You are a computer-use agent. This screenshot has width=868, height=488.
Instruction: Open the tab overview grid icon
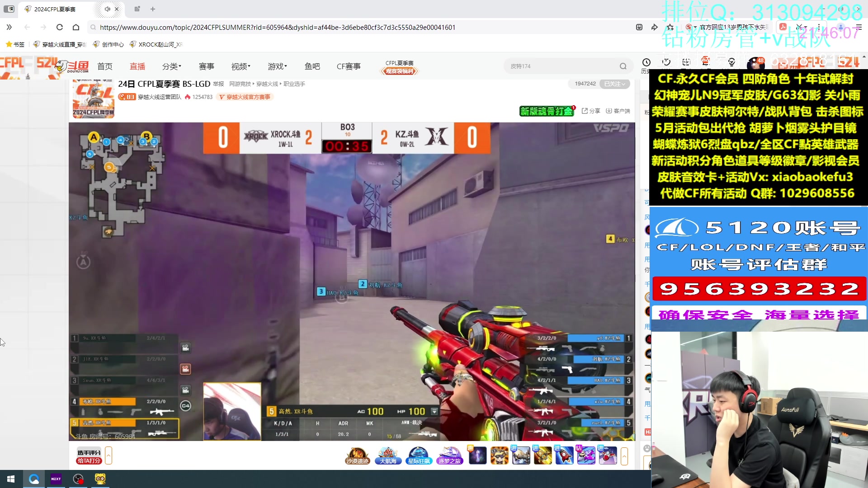coord(137,9)
